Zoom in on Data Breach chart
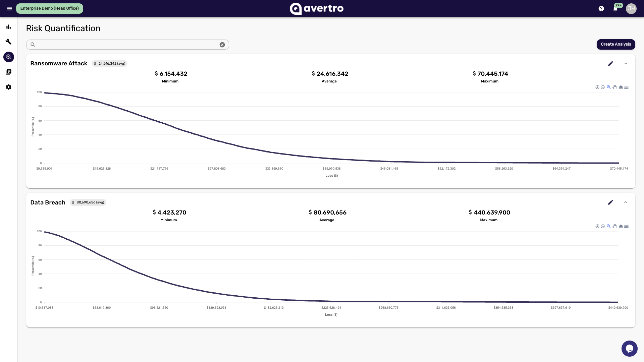 [597, 226]
